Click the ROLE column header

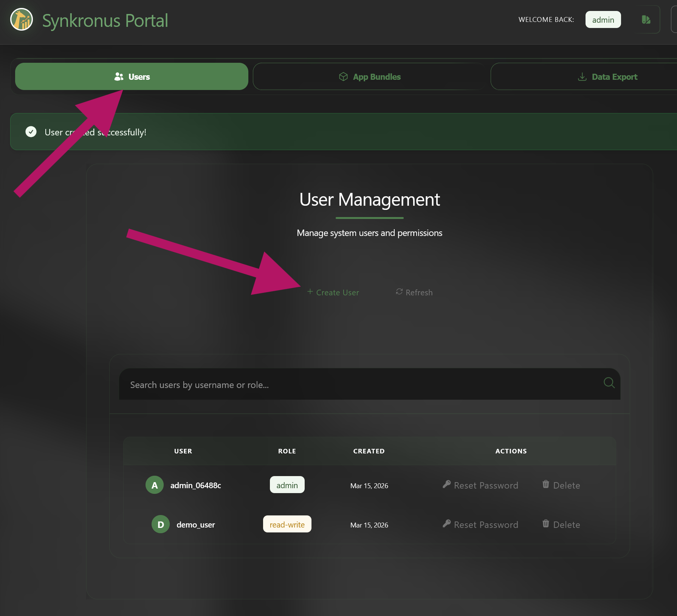287,451
